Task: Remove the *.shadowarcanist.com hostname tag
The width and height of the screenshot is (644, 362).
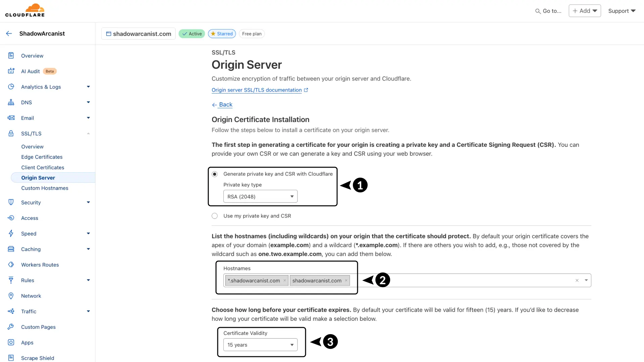Action: pos(285,281)
